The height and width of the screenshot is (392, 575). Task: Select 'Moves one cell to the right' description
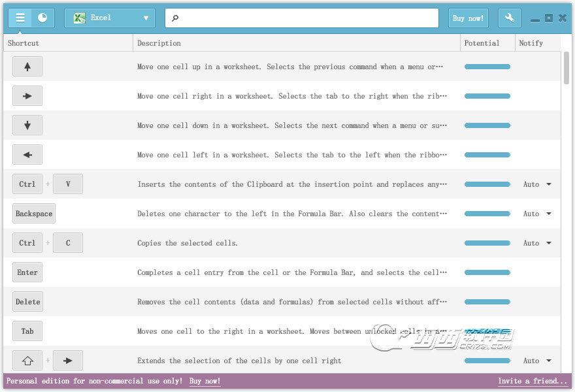coord(292,331)
